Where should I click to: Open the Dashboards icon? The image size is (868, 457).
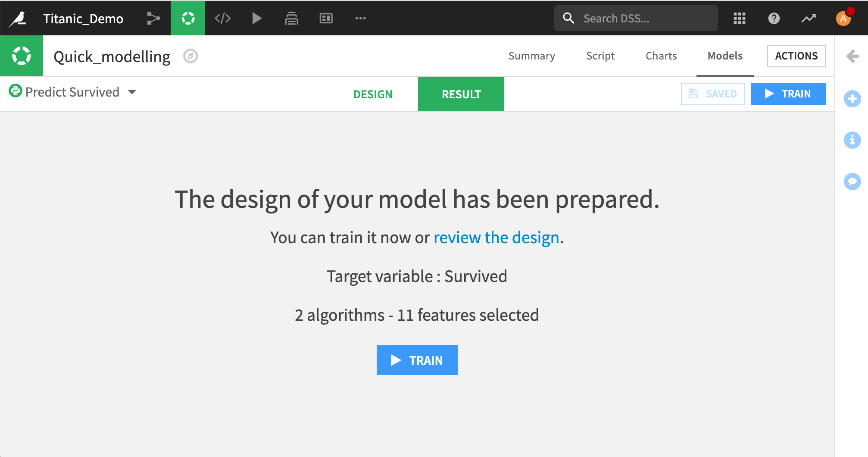point(326,18)
